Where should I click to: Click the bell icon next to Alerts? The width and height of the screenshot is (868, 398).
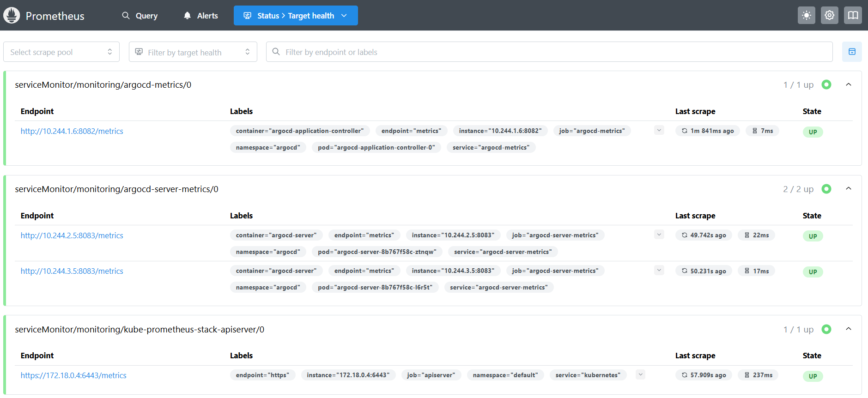(187, 16)
